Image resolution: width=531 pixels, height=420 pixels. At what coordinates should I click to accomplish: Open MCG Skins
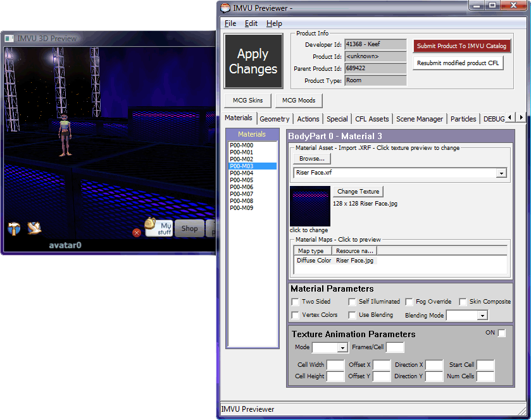coord(247,101)
